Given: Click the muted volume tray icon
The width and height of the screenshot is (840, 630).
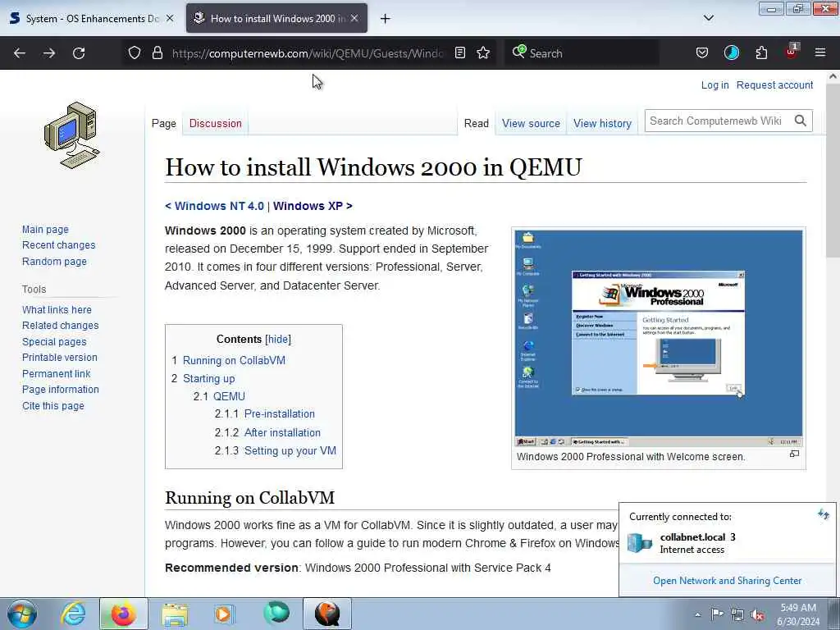Looking at the screenshot, I should 757,614.
